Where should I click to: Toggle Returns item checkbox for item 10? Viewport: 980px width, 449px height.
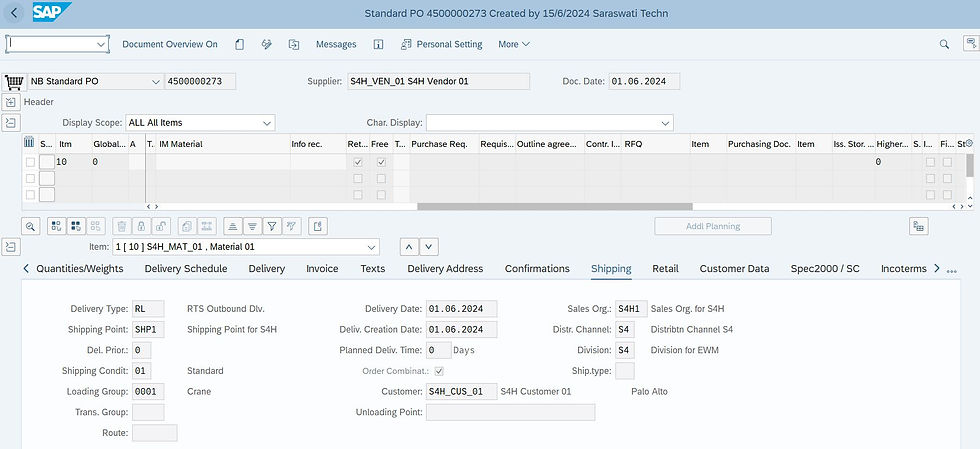tap(358, 162)
